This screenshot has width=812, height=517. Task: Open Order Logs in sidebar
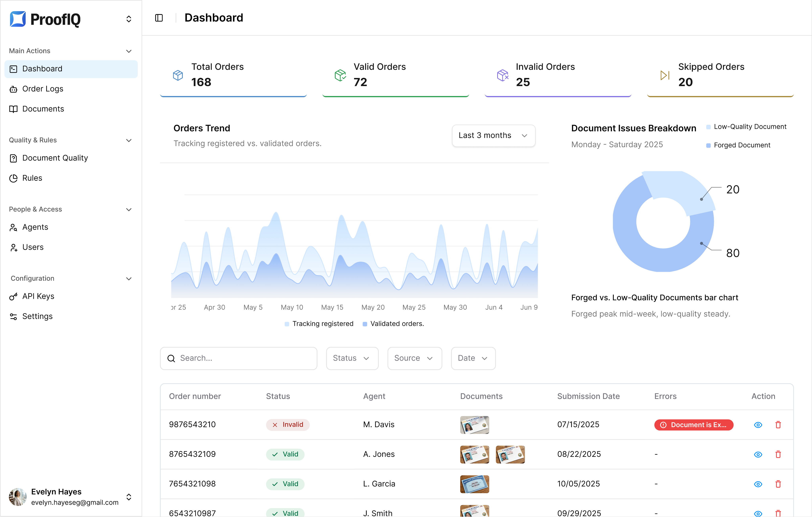coord(42,89)
